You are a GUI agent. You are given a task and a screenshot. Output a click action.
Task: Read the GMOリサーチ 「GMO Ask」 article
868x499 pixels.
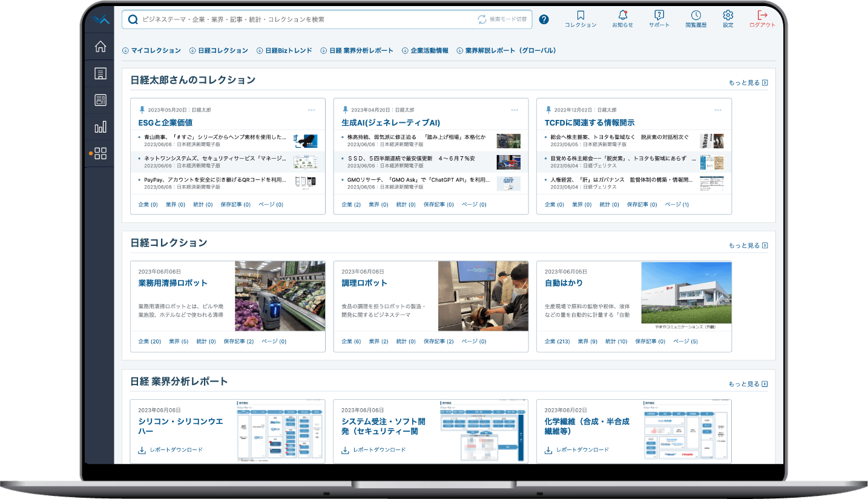point(418,180)
